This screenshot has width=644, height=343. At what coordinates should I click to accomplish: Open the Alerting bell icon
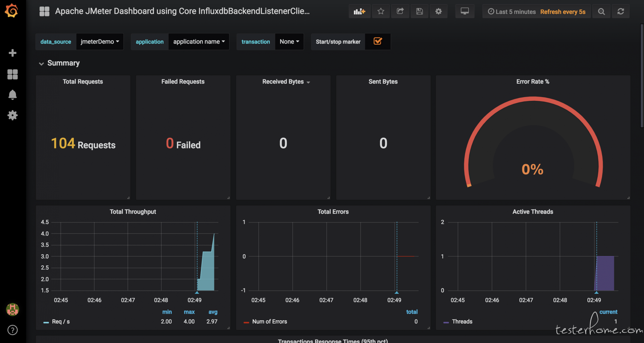12,95
